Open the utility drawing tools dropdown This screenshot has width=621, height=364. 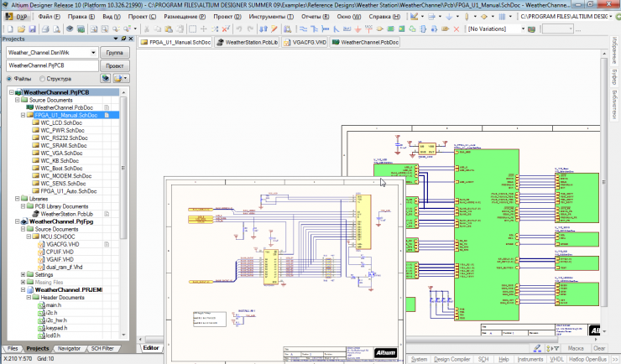tap(422, 17)
